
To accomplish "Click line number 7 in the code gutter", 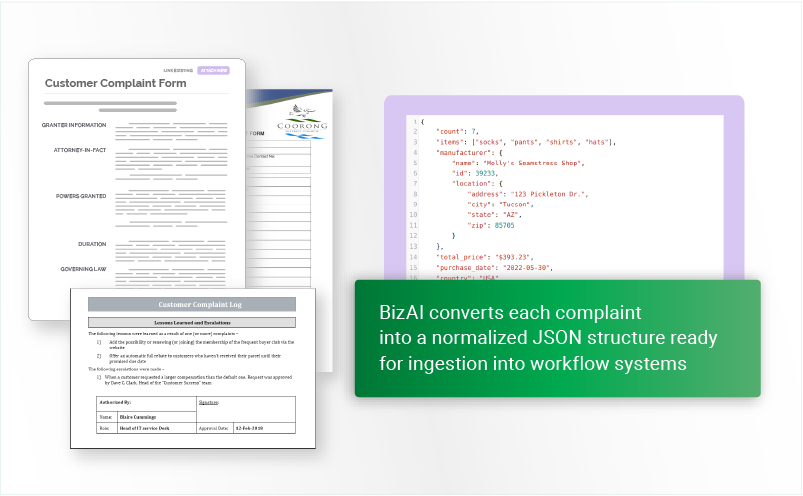I will tap(414, 183).
